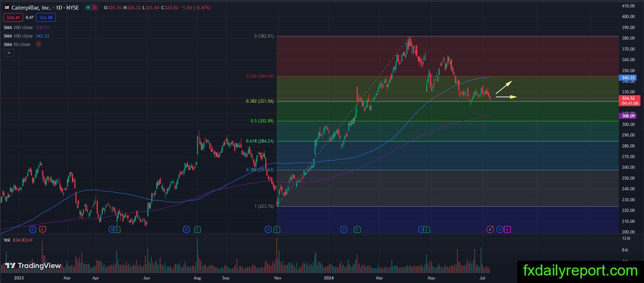Select the 0 (382.01) Fibonacci level label

click(264, 36)
